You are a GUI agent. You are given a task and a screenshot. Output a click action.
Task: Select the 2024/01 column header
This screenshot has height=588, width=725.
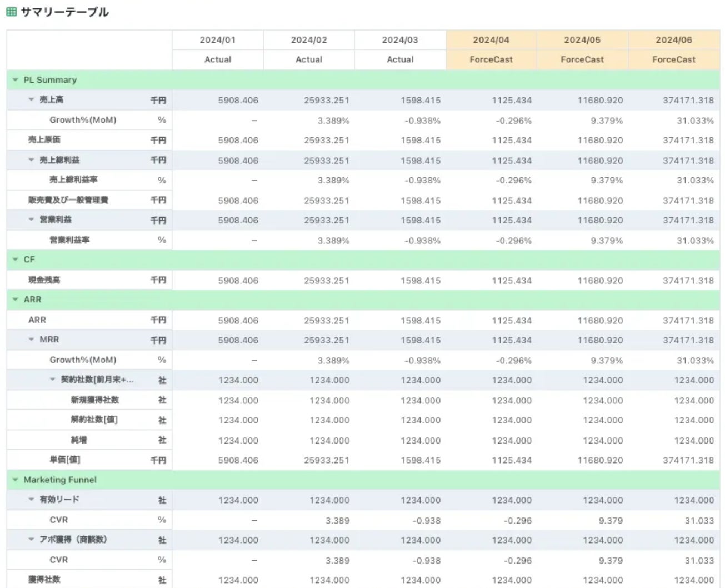(x=218, y=40)
